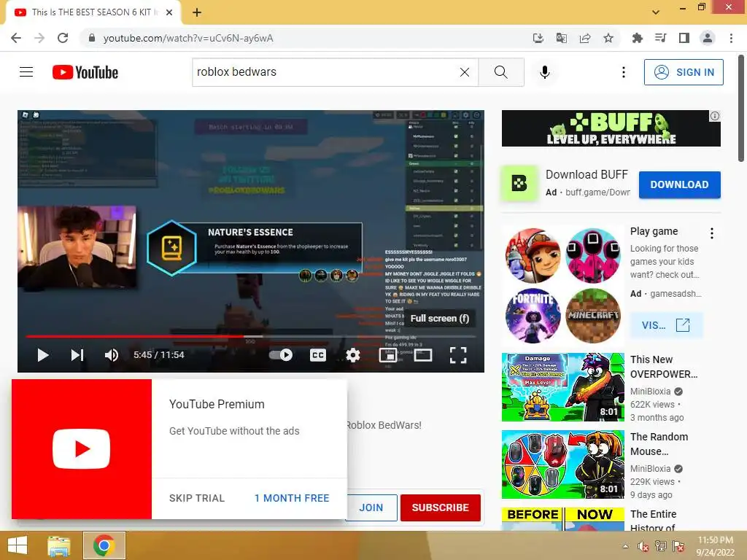This screenshot has width=747, height=560.
Task: Share this page icon
Action: 585,38
